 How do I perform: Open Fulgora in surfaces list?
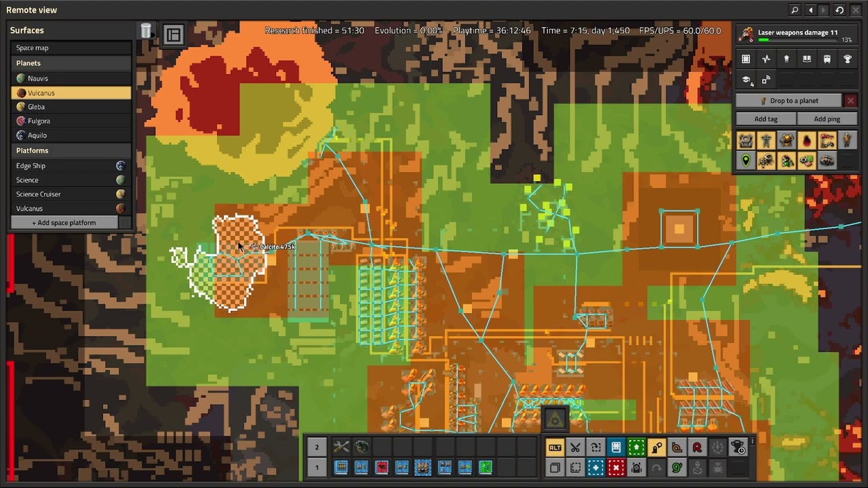point(71,121)
